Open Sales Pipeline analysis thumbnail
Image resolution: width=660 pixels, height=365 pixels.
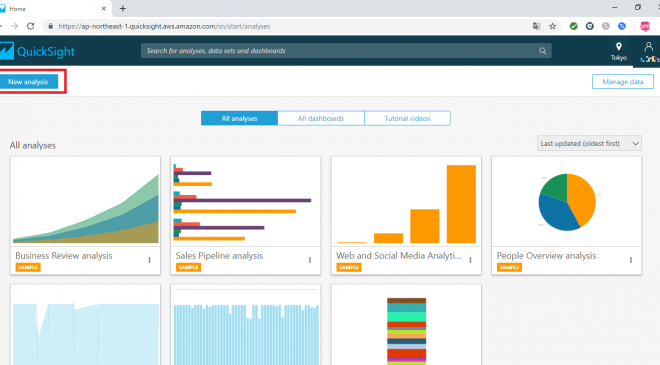coord(245,202)
